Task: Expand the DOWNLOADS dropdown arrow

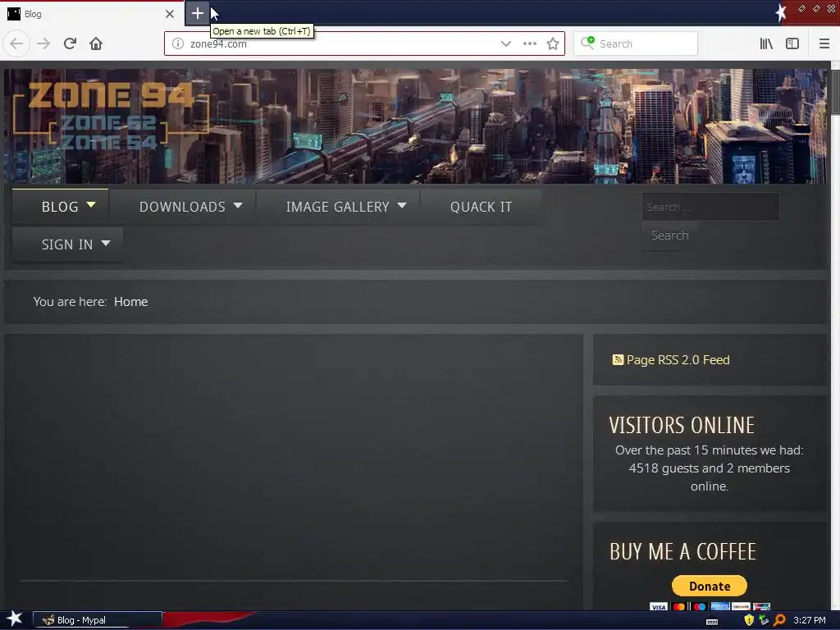Action: click(x=238, y=205)
